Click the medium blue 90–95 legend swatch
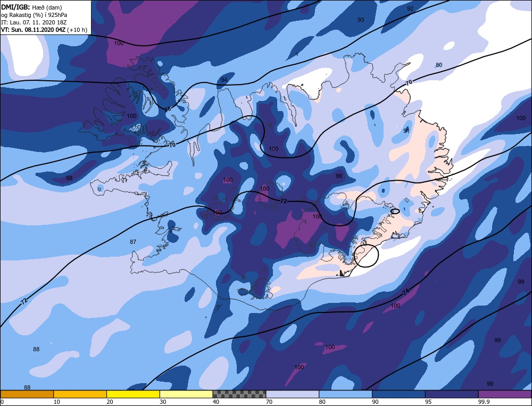 398,394
